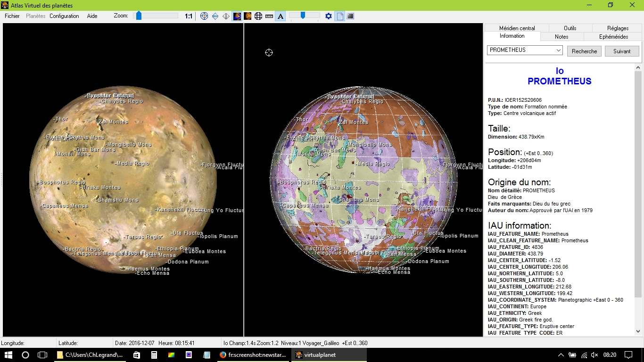Screen dimensions: 644x362
Task: Toggle the page split-view toolbar icon
Action: coord(340,16)
